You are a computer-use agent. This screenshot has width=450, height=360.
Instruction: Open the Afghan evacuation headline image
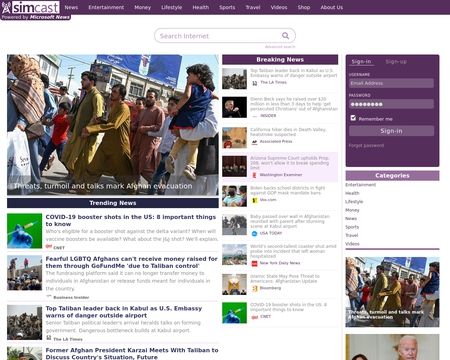(113, 125)
